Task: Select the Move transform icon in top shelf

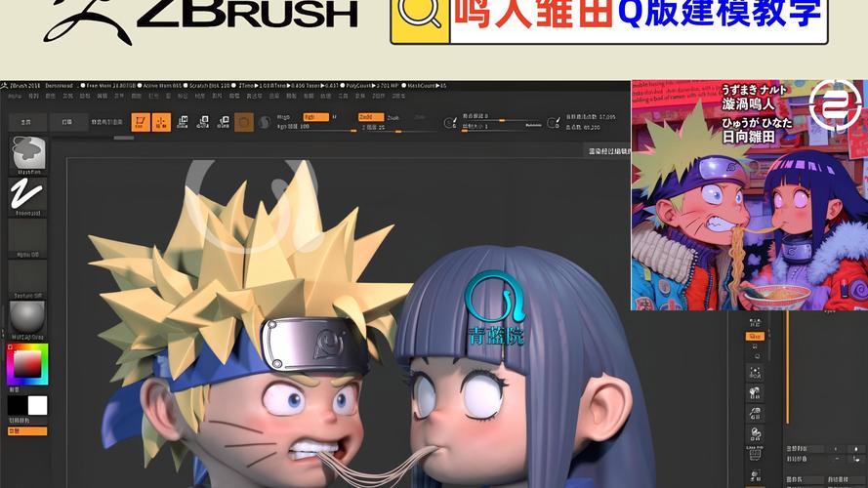Action: tap(183, 122)
